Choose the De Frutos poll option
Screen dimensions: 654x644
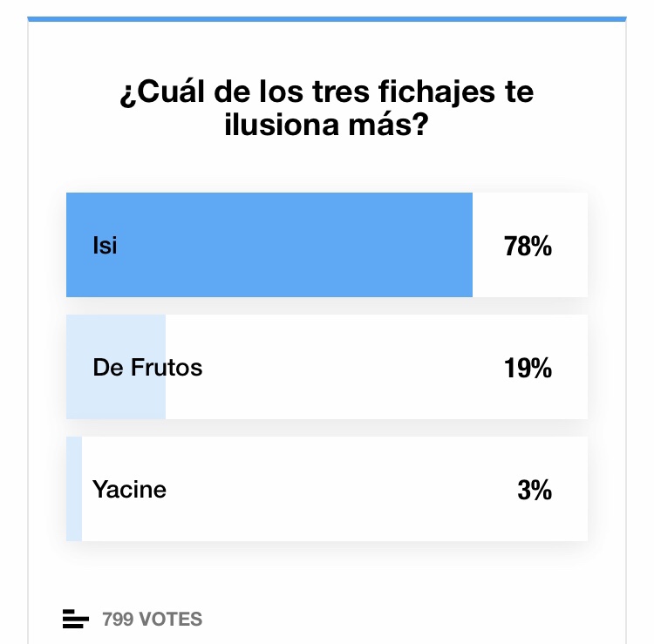coord(147,368)
